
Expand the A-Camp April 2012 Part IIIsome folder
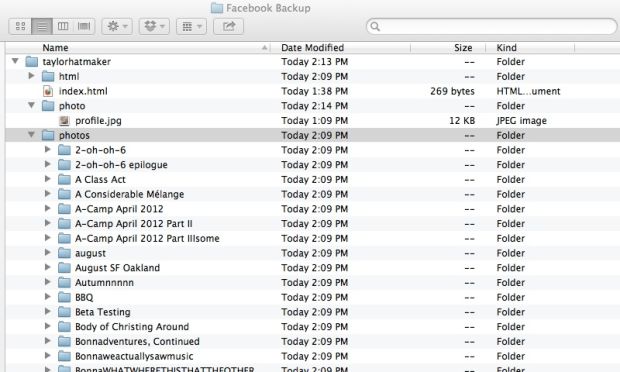pos(48,238)
